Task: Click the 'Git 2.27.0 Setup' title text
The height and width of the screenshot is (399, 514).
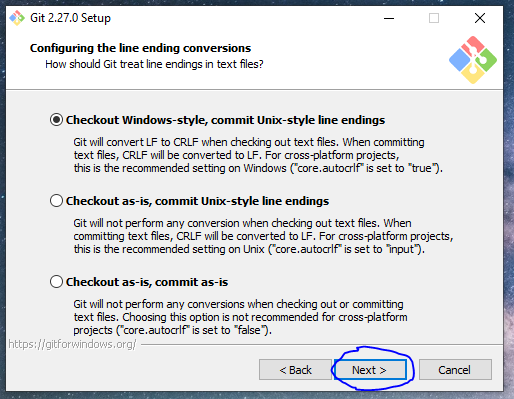Action: click(x=70, y=18)
